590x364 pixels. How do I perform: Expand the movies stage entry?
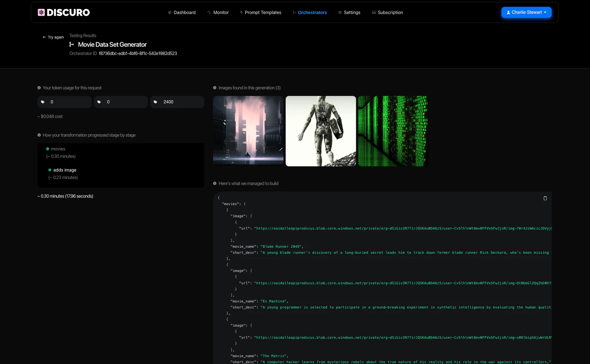pos(58,149)
